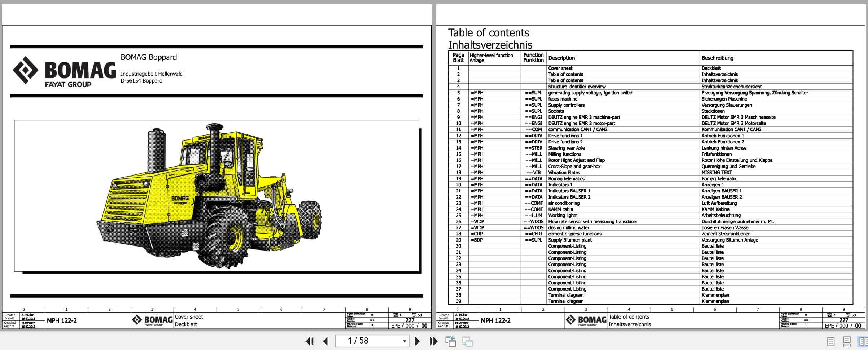868x350 pixels.
Task: Switch to single page view
Action: (x=831, y=341)
